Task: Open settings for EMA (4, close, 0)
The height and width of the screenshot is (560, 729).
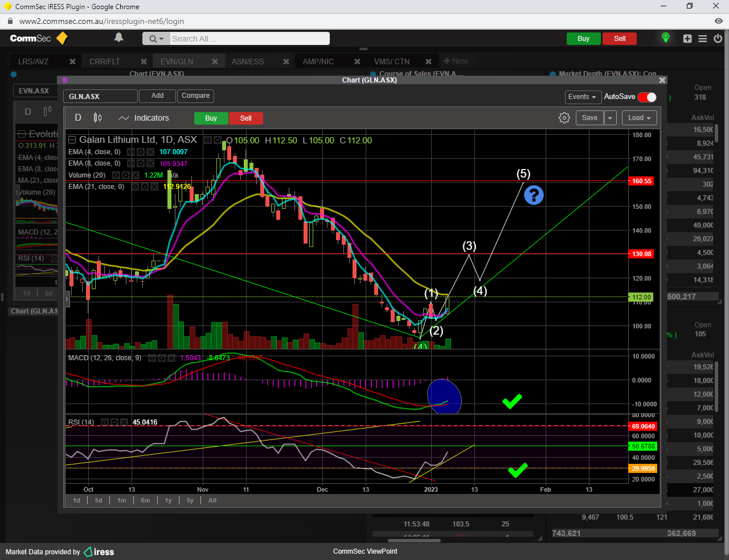Action: (x=141, y=152)
